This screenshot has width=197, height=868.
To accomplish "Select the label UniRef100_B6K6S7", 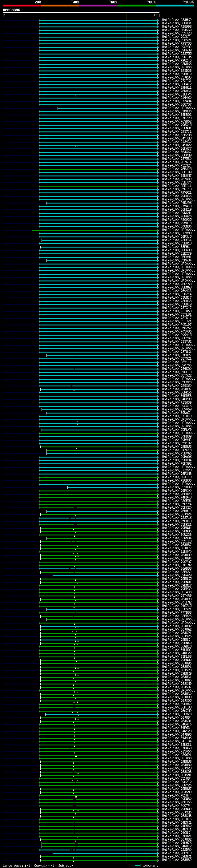I will coord(177,149).
